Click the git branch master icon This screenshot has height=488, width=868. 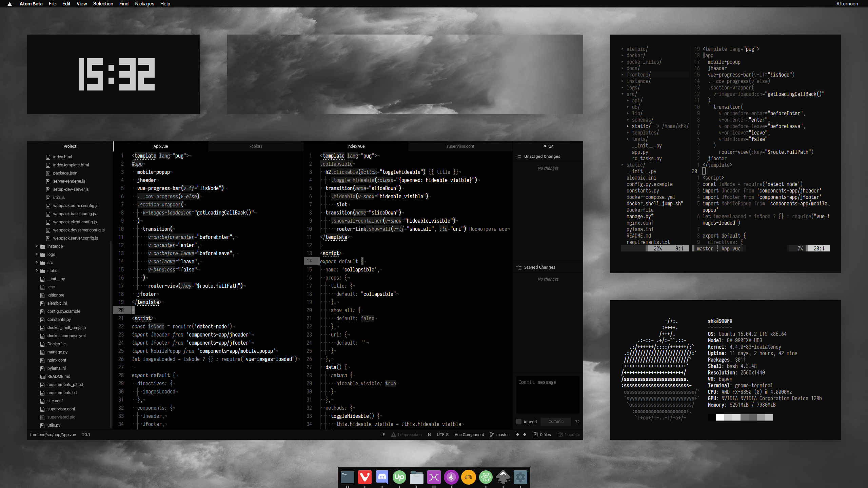click(492, 434)
